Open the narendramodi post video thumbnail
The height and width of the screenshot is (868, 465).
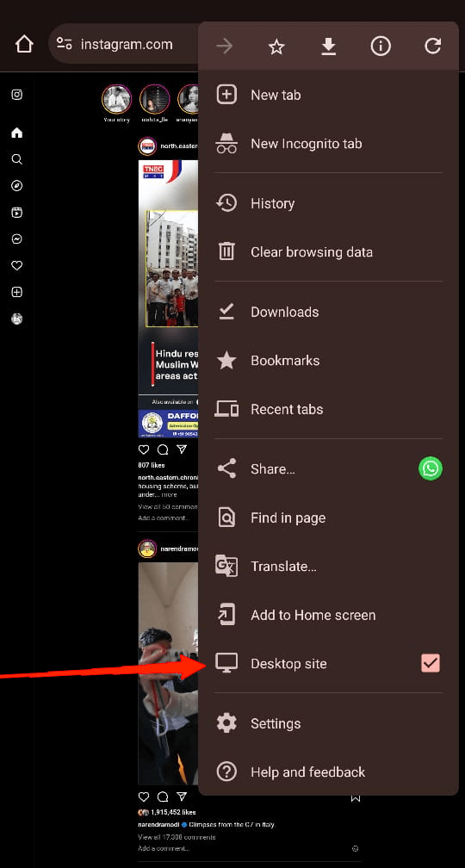(168, 673)
